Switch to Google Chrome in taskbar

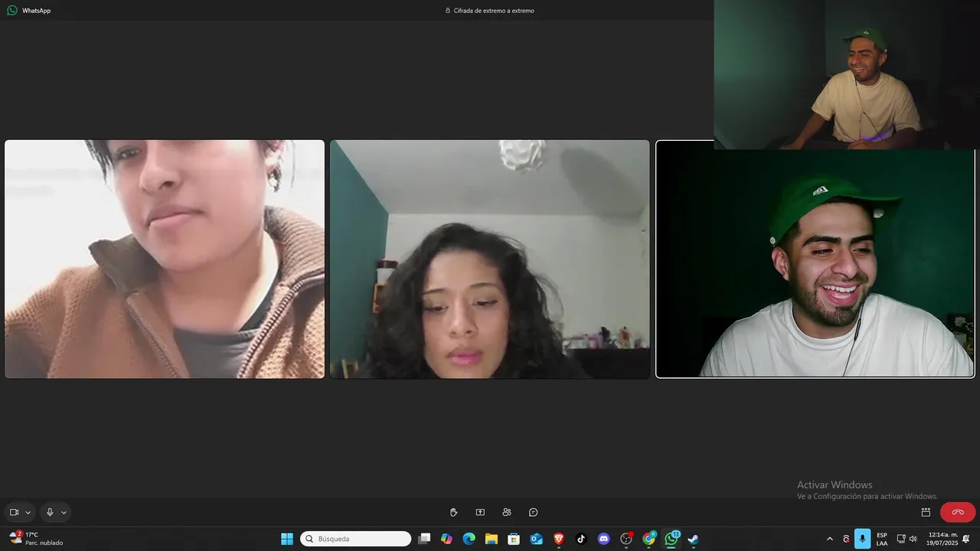coord(649,539)
